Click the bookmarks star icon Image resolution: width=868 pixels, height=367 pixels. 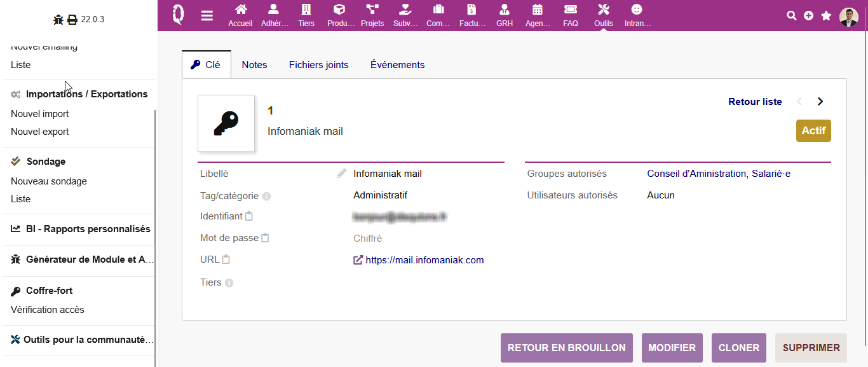(826, 16)
